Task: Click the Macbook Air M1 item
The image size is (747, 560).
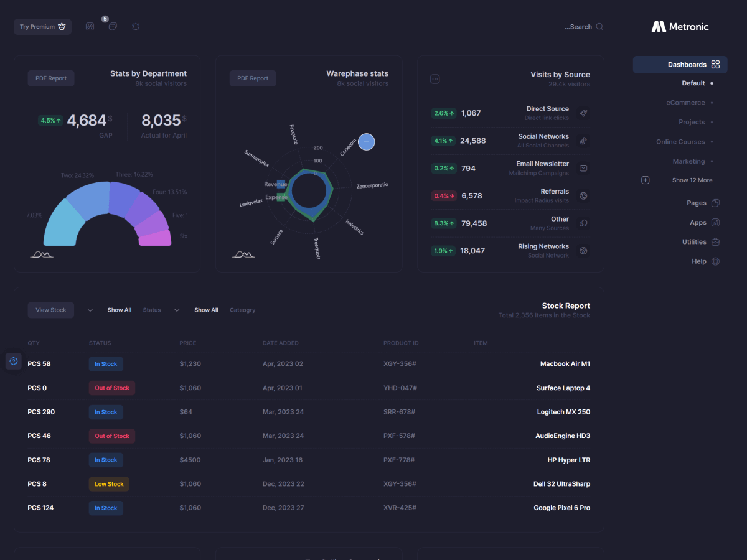Action: tap(565, 364)
